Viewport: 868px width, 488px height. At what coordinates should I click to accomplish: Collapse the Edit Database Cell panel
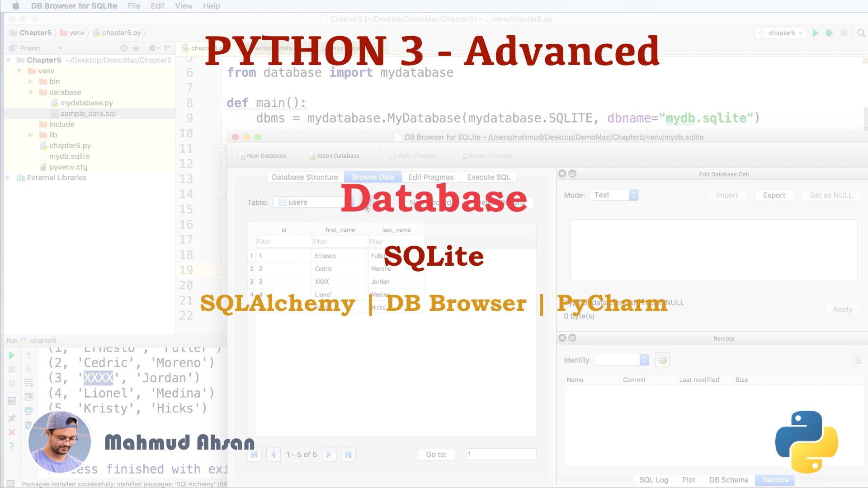tap(562, 174)
